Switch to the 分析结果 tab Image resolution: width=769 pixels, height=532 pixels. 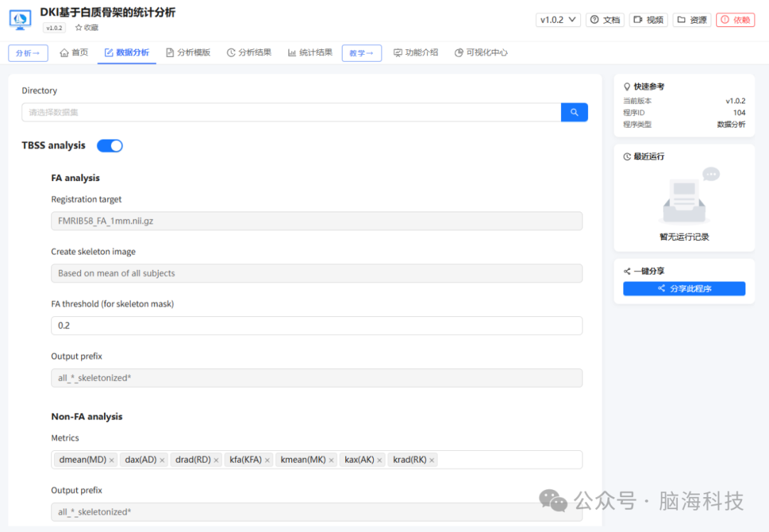click(x=249, y=53)
